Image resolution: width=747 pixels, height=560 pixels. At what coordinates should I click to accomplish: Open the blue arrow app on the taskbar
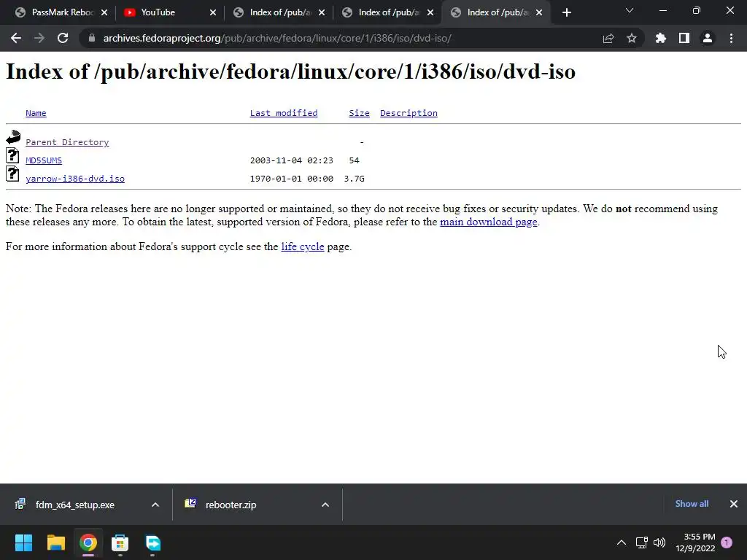click(153, 542)
